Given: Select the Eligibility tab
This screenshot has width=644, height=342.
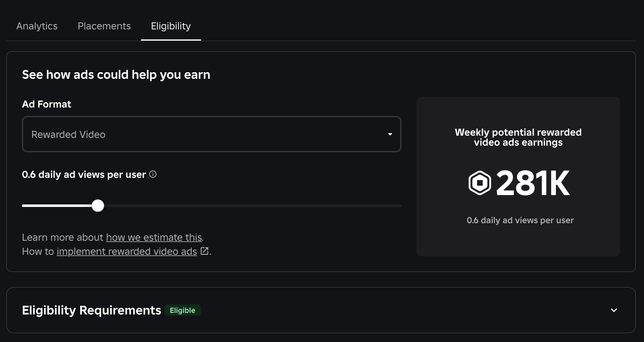Looking at the screenshot, I should tap(171, 26).
